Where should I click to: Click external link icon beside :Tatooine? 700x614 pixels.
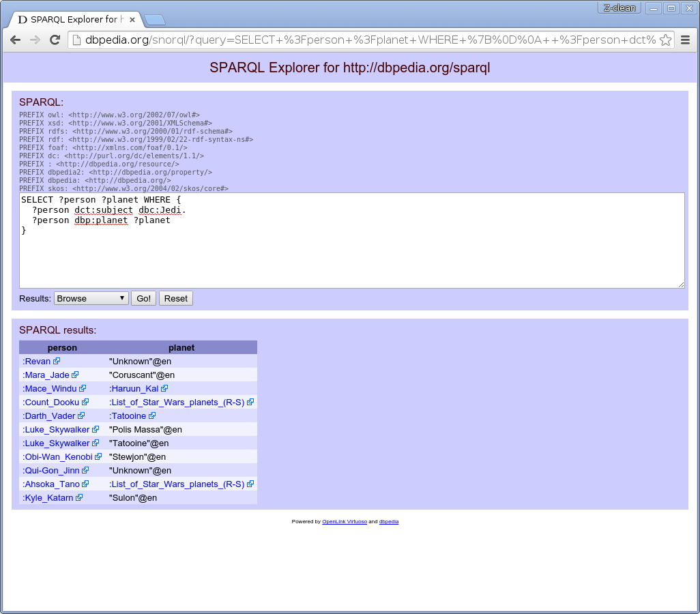pyautogui.click(x=152, y=415)
